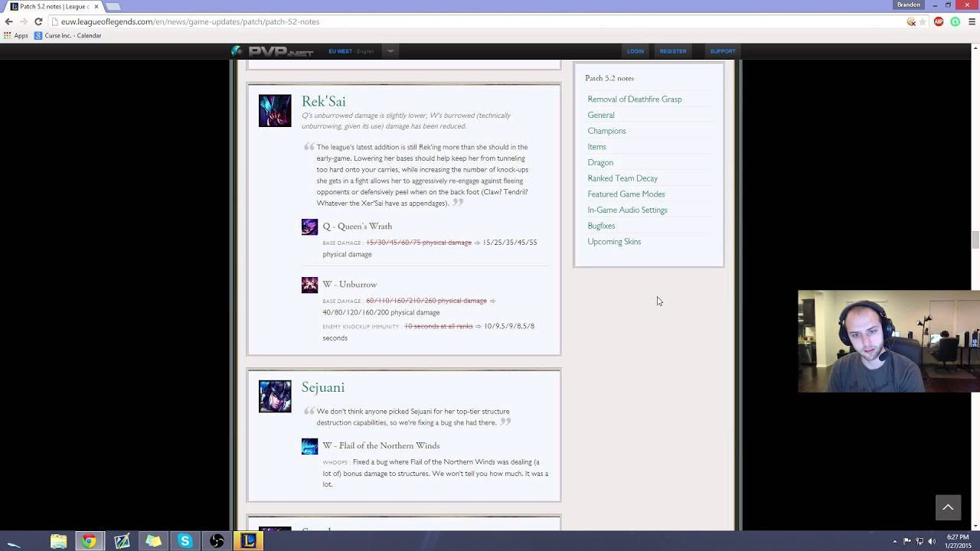Click the Sejuani heading

point(323,388)
